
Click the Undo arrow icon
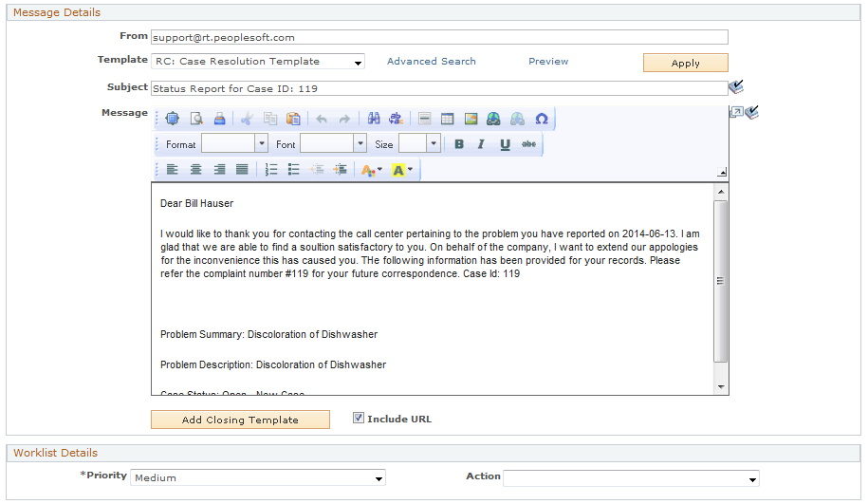[x=321, y=119]
